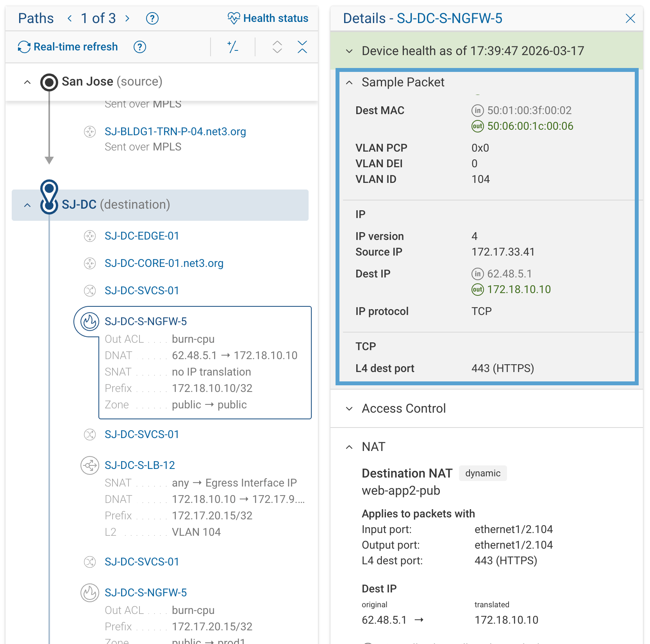The image size is (650, 644).
Task: Click switch icon of SJ-DC-SVCS-01 above NGFW-5
Action: click(x=90, y=291)
